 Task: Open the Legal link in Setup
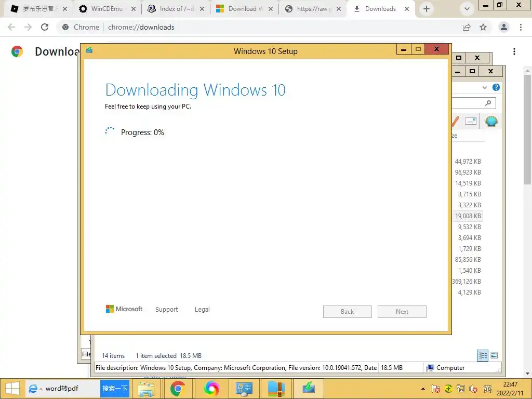pyautogui.click(x=202, y=309)
